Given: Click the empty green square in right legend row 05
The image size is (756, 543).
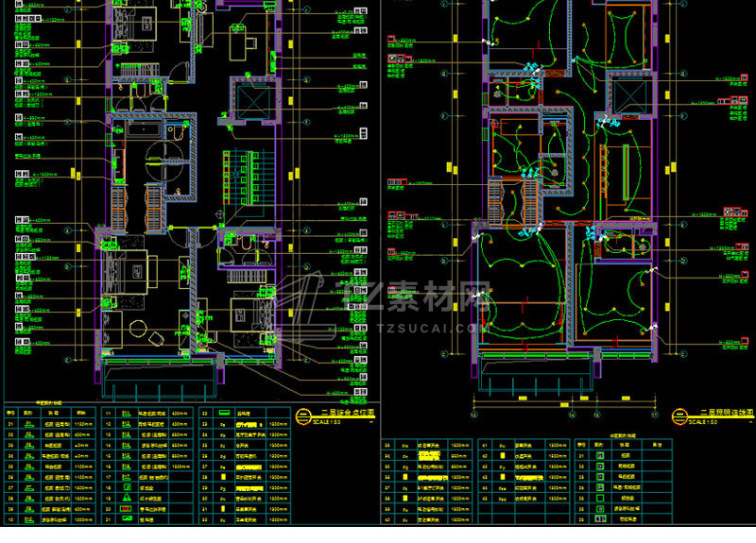Looking at the screenshot, I should coord(600,498).
